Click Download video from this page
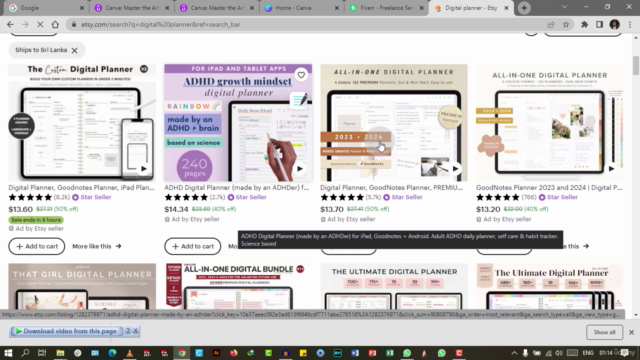Viewport: 640px width, 360px height. [66, 331]
